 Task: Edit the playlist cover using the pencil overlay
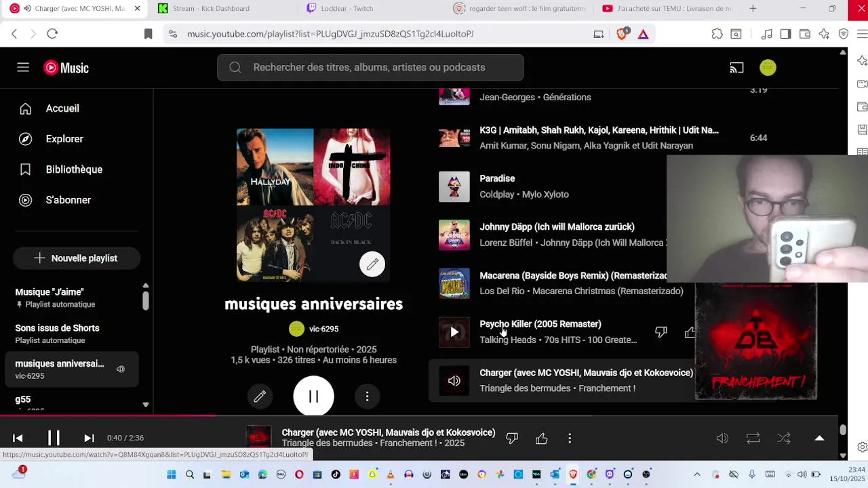372,264
